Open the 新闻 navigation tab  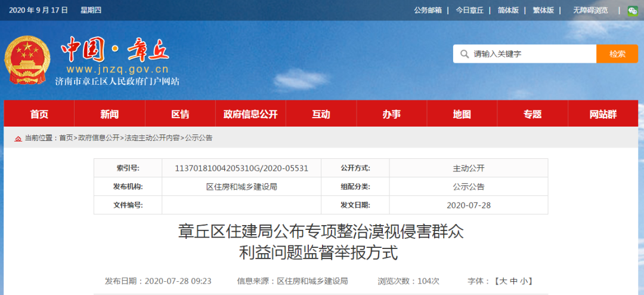click(x=110, y=114)
